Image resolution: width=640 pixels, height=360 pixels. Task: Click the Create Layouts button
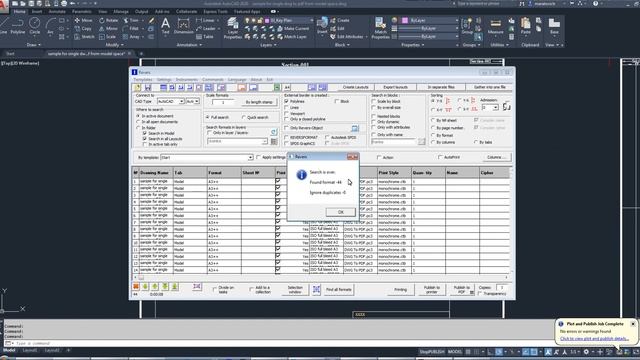click(x=356, y=87)
